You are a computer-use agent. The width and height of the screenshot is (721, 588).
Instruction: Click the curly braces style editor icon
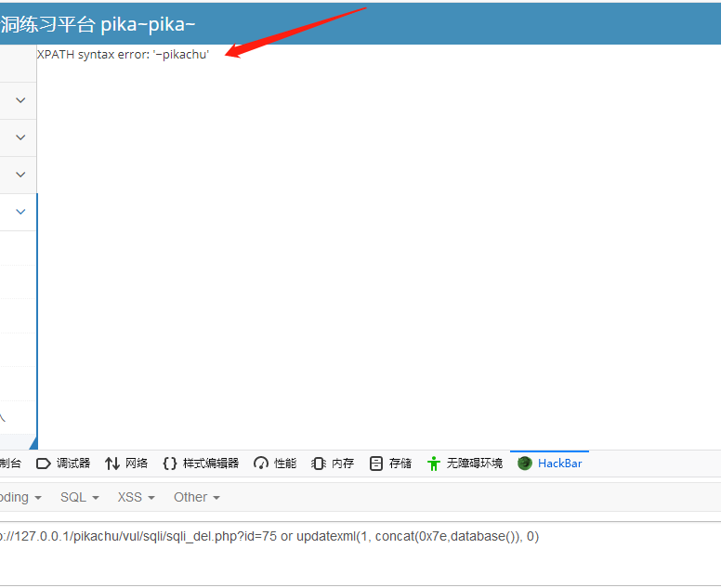(x=170, y=464)
